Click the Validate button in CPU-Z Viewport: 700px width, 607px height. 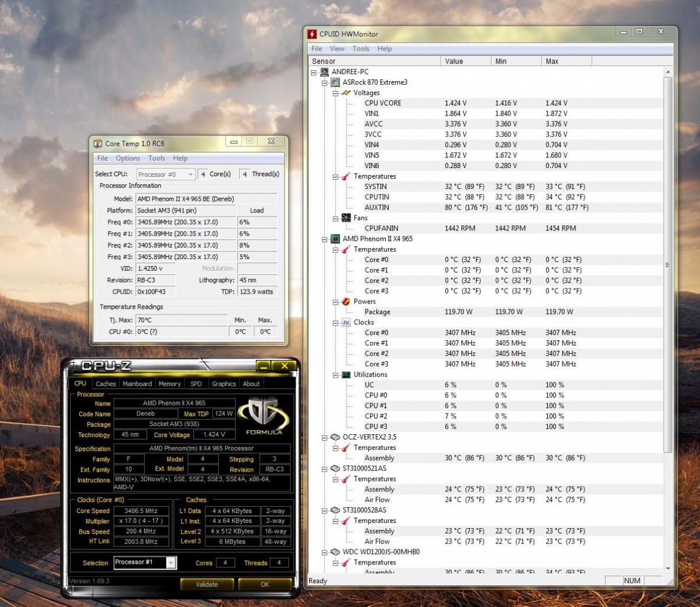pos(207,584)
